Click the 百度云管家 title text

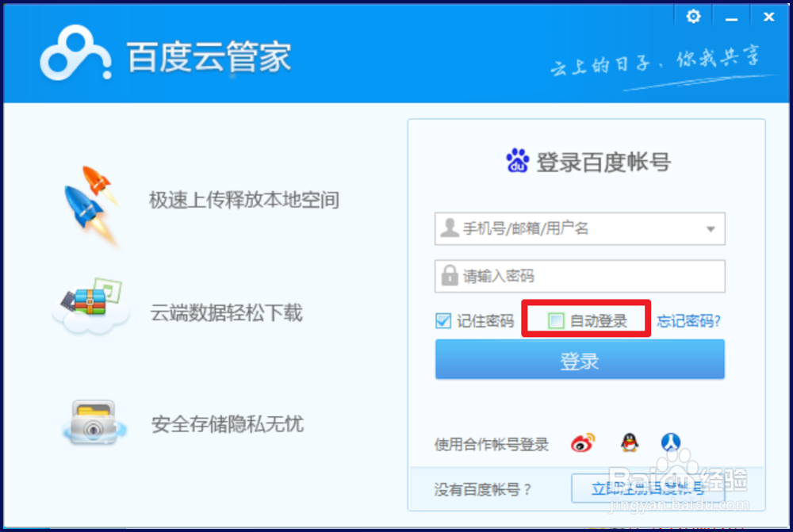pyautogui.click(x=209, y=56)
